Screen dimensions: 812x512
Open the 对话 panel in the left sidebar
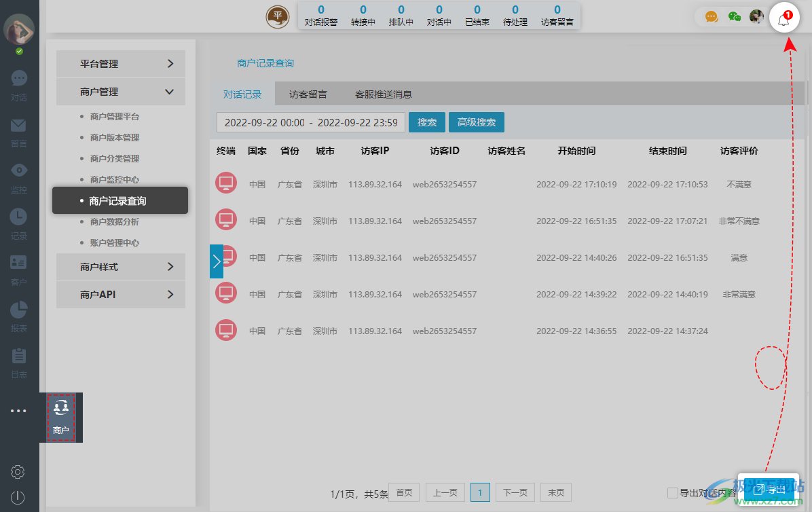18,81
